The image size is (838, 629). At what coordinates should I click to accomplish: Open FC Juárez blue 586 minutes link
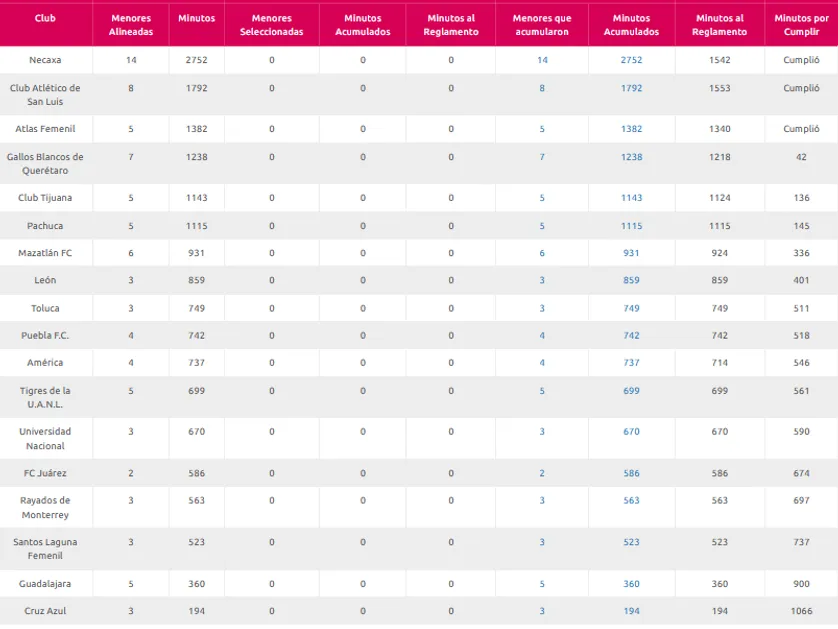pos(631,473)
